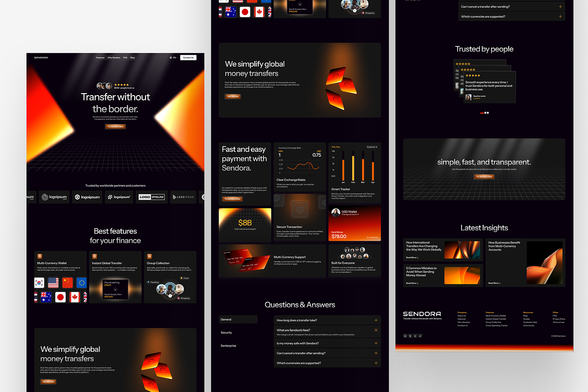Viewport: 588px width, 392px height.
Task: Expand 'Is my money safe with Sendora?' question
Action: 376,343
